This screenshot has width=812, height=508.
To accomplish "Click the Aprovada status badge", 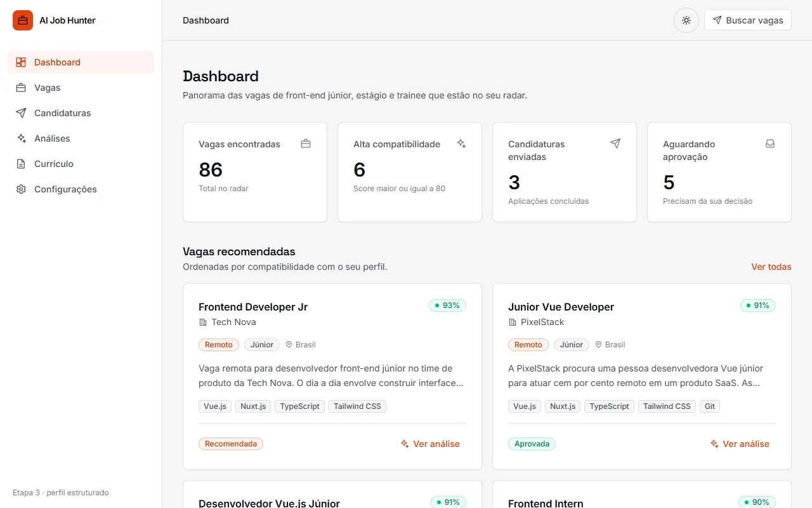I will pos(532,444).
